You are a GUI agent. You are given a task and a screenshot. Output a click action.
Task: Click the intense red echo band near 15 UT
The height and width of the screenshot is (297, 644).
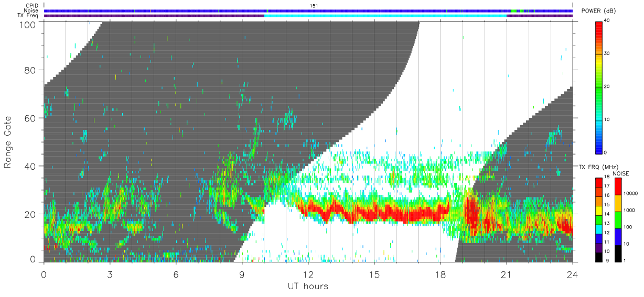tap(374, 212)
